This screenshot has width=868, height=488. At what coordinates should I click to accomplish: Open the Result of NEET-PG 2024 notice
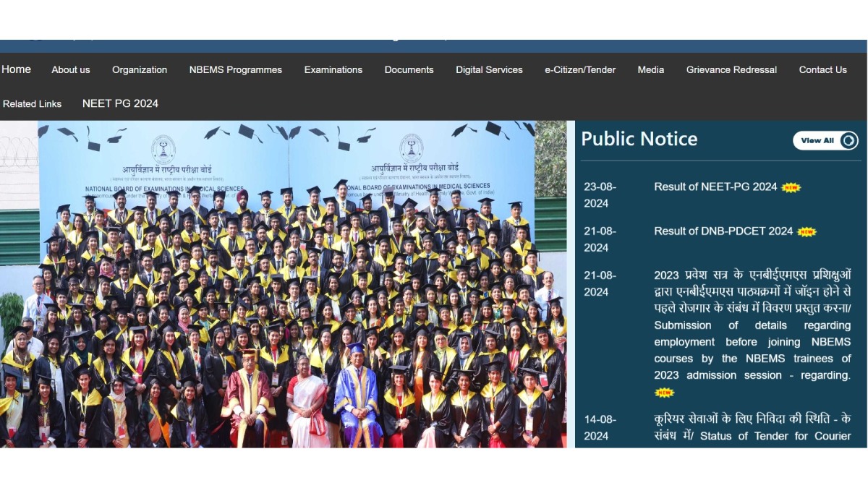[715, 187]
